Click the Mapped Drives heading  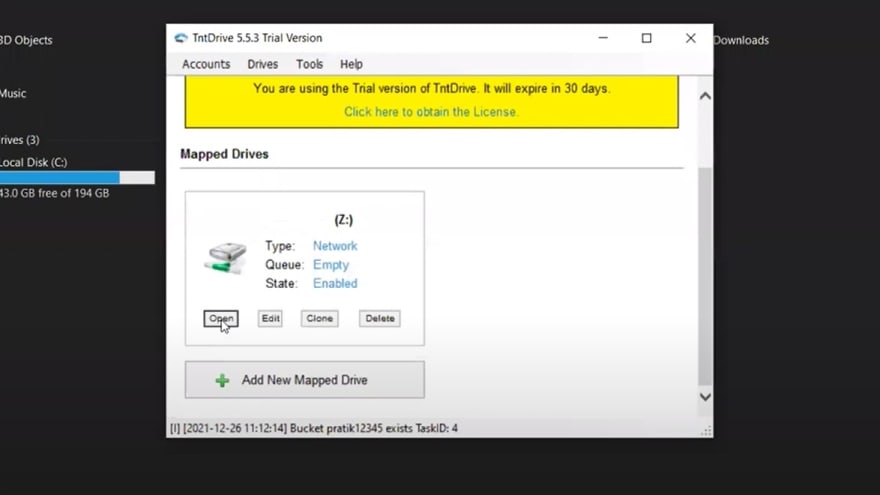coord(224,154)
